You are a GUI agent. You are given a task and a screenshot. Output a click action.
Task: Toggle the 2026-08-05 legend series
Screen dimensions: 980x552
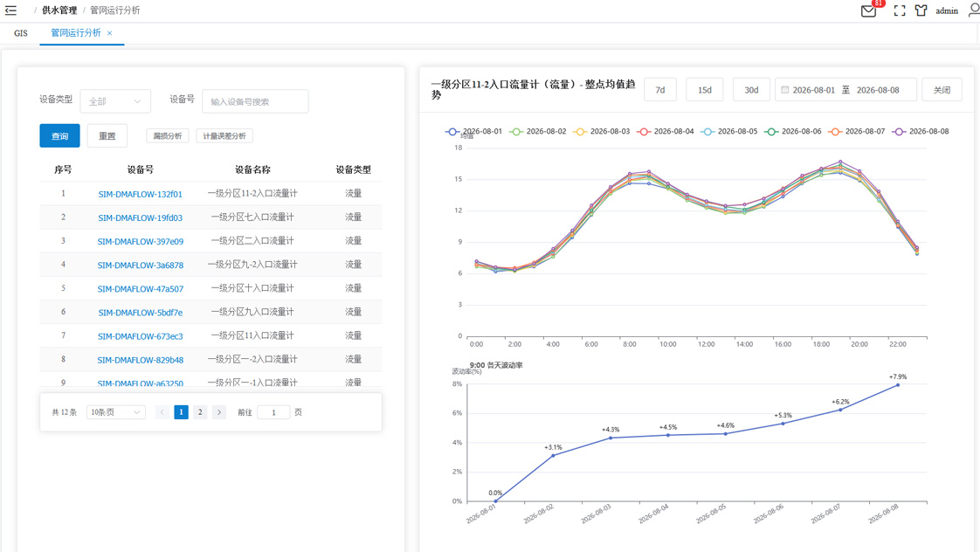pyautogui.click(x=728, y=131)
